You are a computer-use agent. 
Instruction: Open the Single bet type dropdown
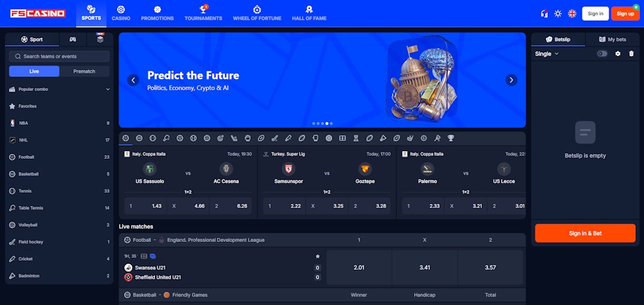[546, 54]
